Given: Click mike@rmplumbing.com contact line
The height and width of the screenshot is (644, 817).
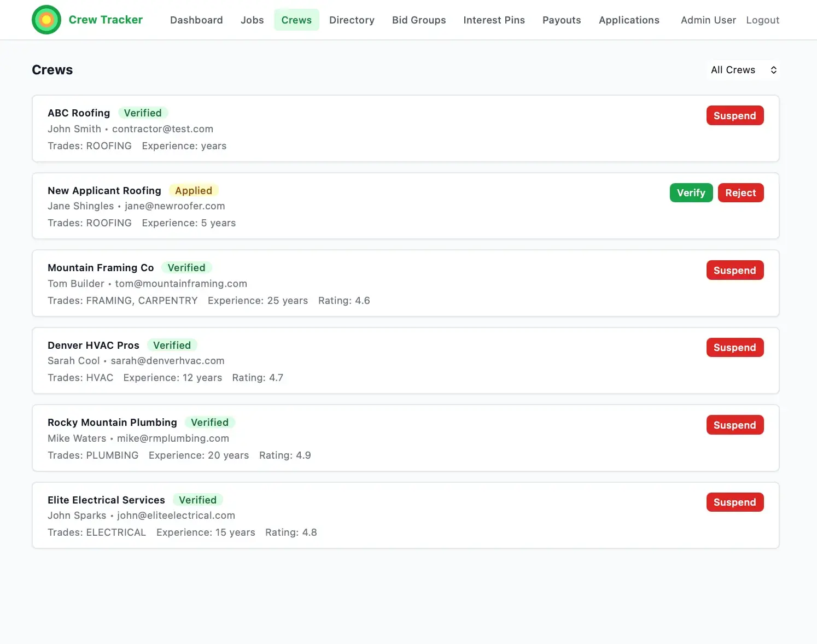Looking at the screenshot, I should coord(138,438).
